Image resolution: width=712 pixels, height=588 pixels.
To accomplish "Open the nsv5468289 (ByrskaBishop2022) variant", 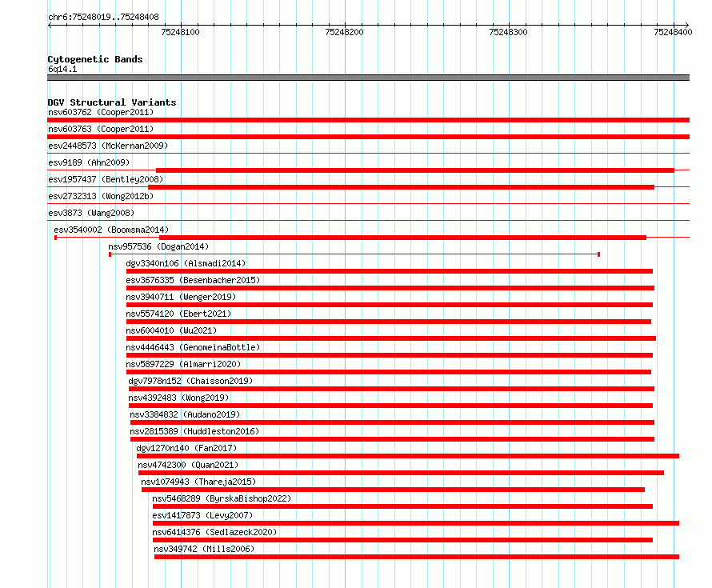I will coord(222,498).
